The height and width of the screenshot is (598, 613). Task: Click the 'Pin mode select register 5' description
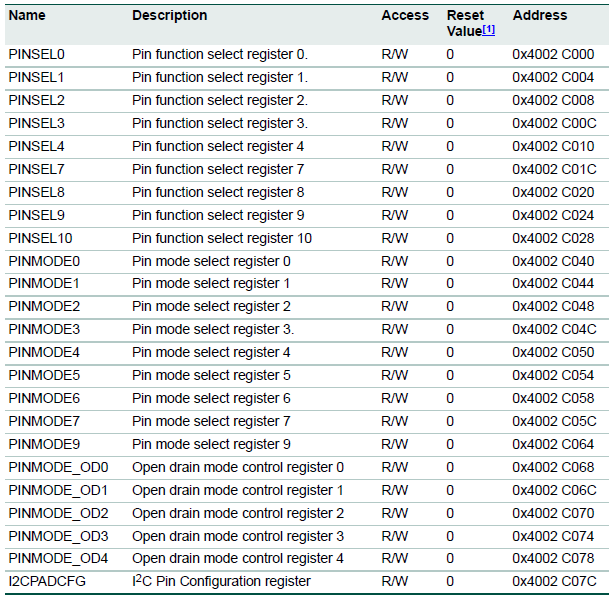[x=212, y=376]
